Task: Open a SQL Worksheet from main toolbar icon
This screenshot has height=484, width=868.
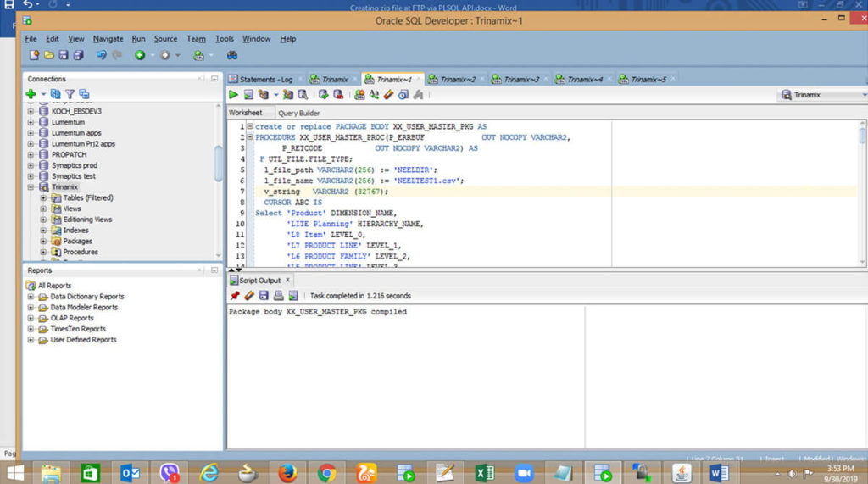Action: pyautogui.click(x=198, y=55)
